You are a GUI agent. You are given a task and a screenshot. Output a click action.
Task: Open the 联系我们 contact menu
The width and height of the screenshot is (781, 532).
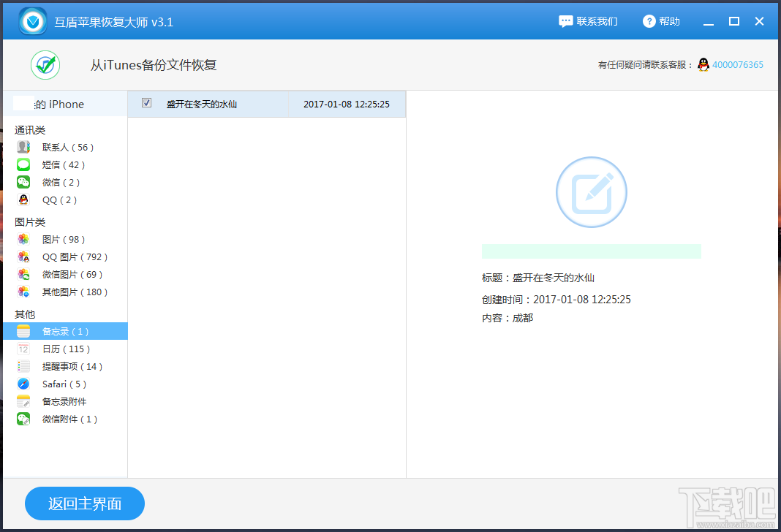coord(589,21)
